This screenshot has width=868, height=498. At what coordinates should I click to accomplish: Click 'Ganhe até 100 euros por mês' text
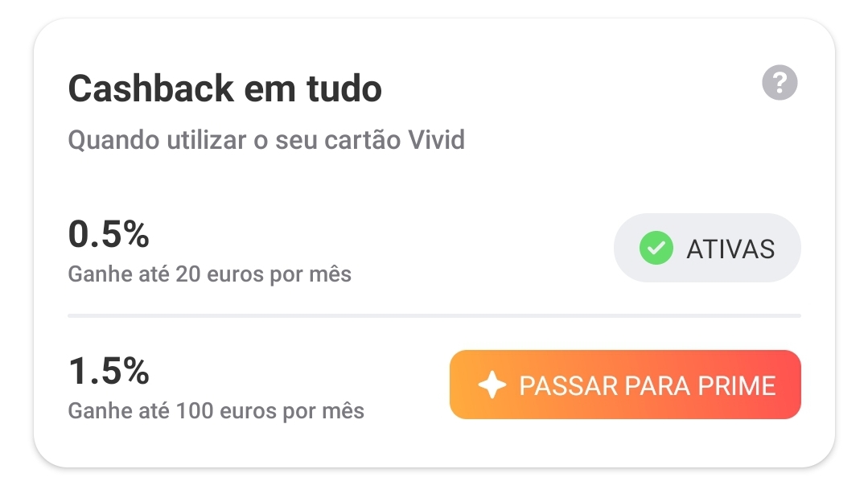pyautogui.click(x=216, y=411)
